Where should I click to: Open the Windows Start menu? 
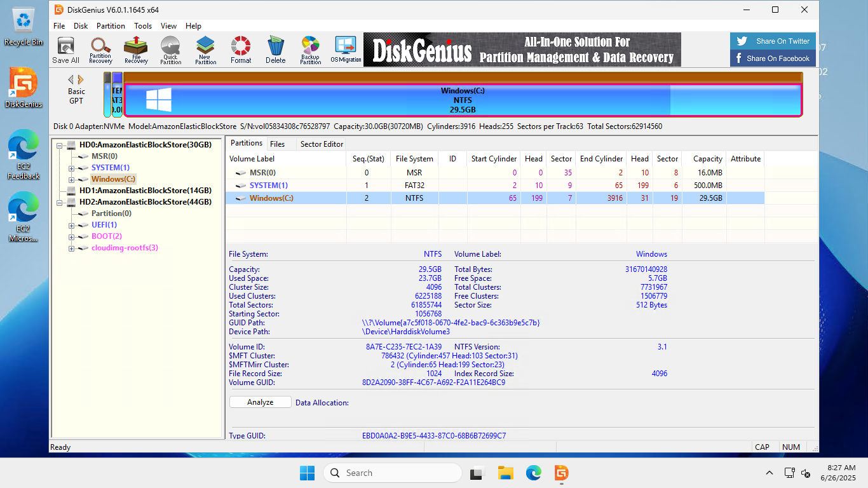(307, 473)
